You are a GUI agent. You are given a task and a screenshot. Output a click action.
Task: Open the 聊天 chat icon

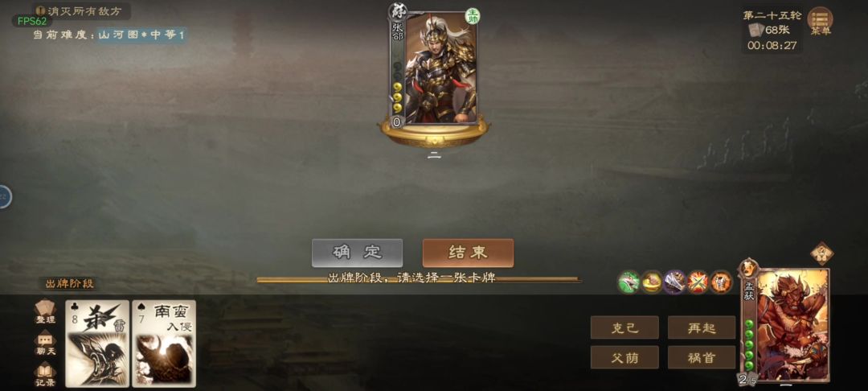point(45,344)
